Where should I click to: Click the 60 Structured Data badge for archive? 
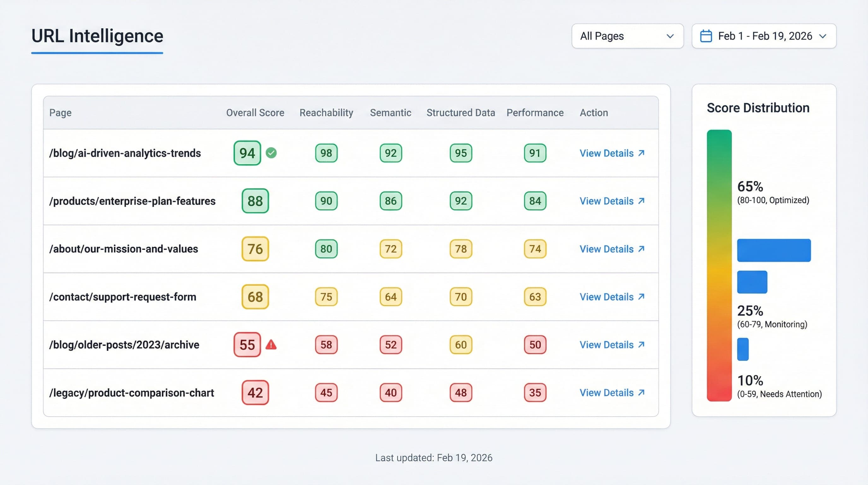pos(460,345)
